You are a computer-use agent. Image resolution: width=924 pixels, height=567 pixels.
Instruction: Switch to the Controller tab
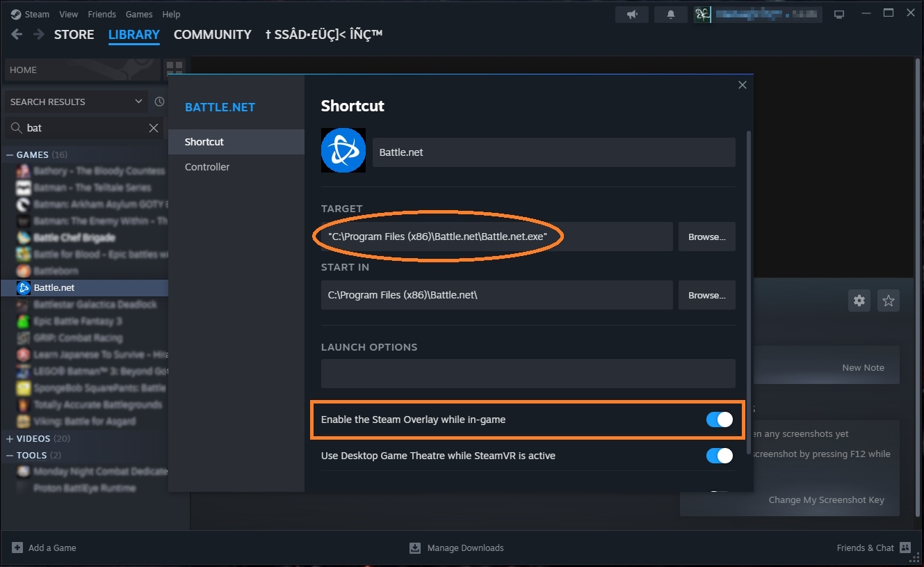click(207, 167)
